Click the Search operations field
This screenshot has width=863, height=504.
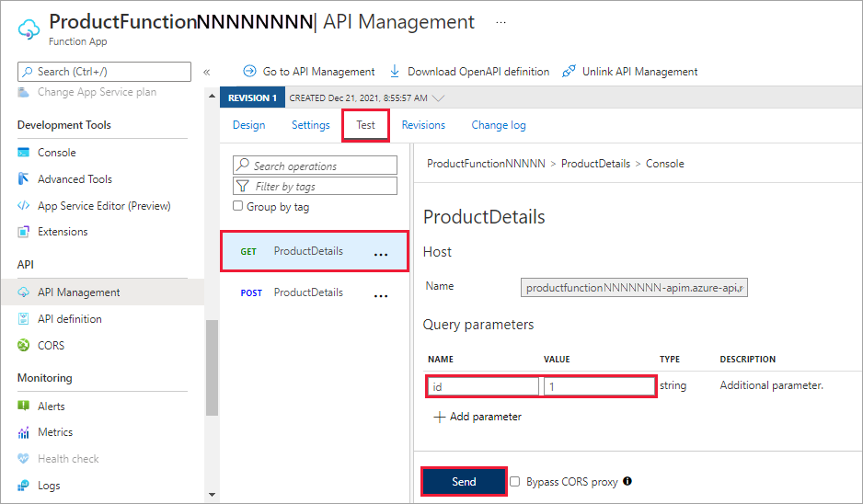[315, 165]
